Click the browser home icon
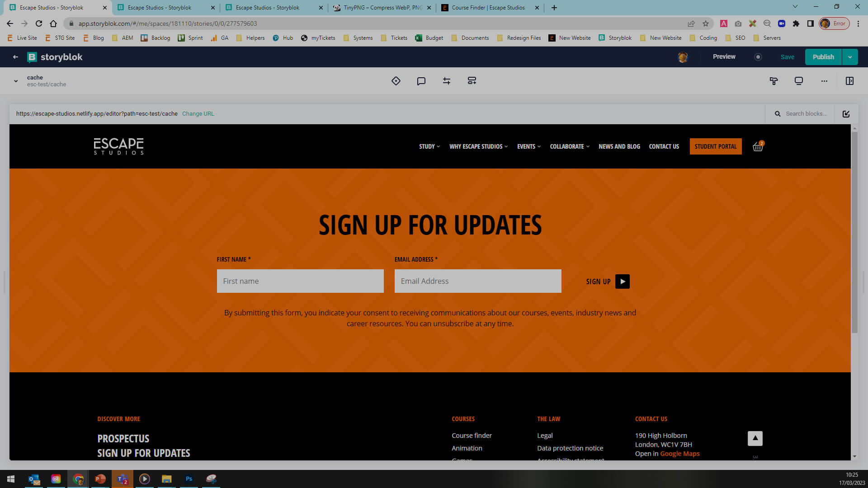 click(53, 23)
